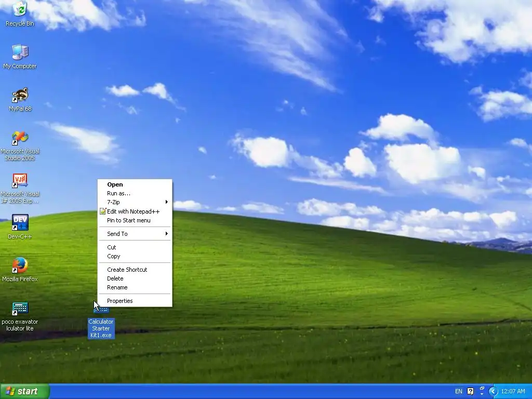Select the Microsoft Visual J# 2005 Express shortcut
Screen dimensions: 532x399
click(20, 188)
